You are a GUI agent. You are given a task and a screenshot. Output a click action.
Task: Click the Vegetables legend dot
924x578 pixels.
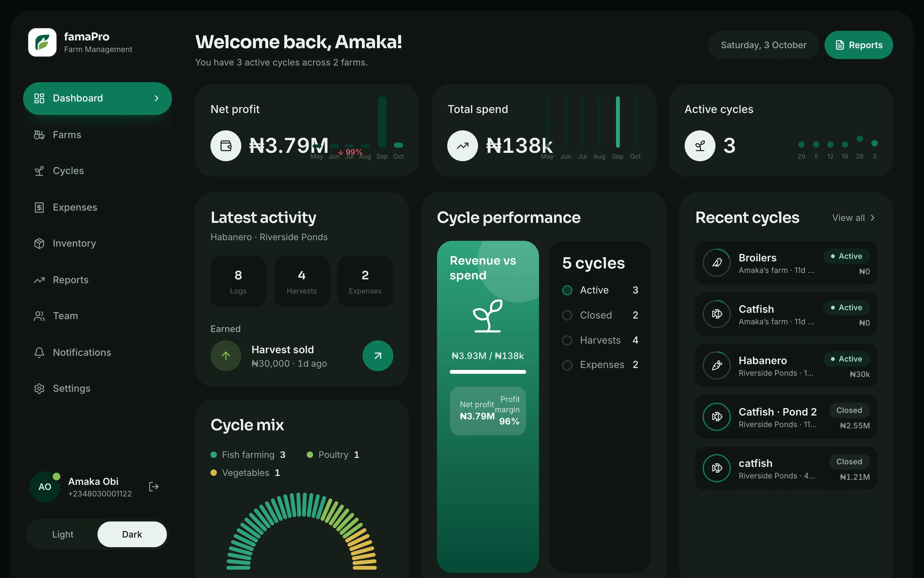pyautogui.click(x=214, y=472)
